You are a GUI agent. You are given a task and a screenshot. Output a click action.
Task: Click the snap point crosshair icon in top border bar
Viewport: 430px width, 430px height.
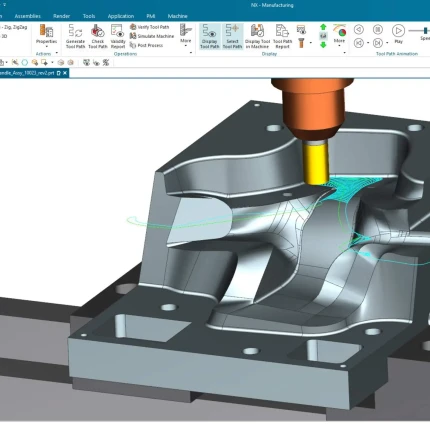point(15,62)
